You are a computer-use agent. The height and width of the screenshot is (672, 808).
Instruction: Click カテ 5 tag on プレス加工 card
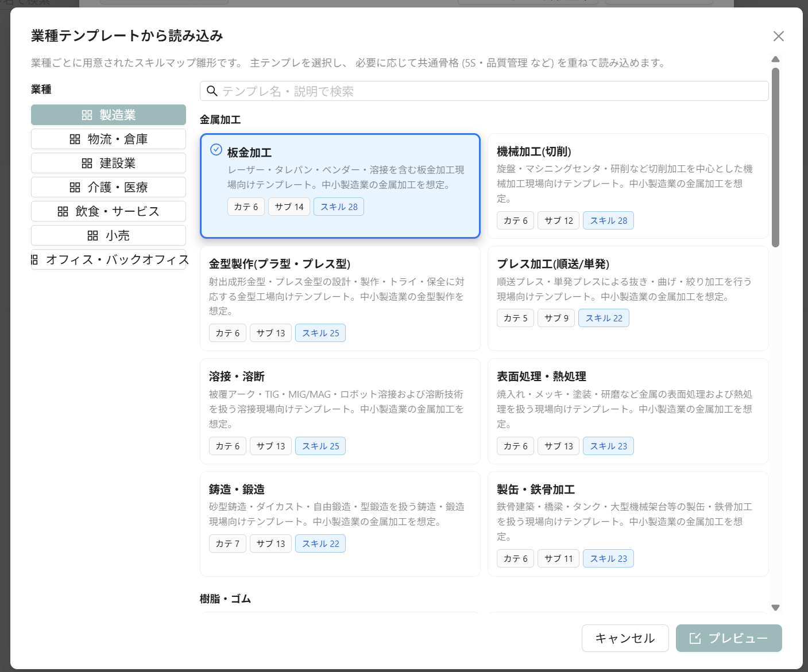pyautogui.click(x=515, y=318)
